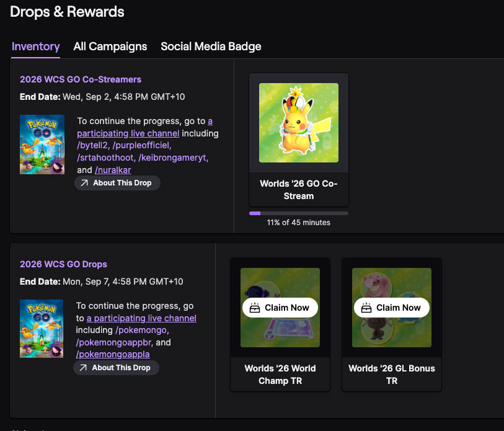Click the Worlds '26 World Champ TR title
This screenshot has height=431, width=504.
point(280,375)
